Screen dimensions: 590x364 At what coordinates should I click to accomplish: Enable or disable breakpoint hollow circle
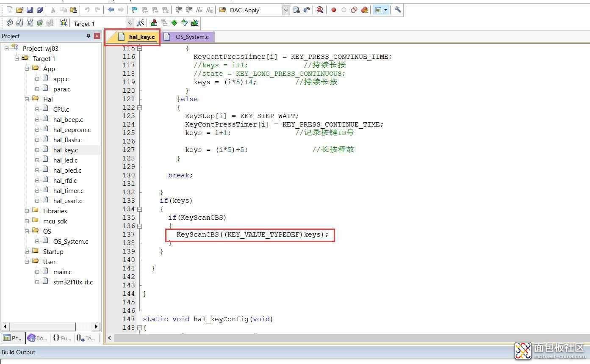[344, 10]
